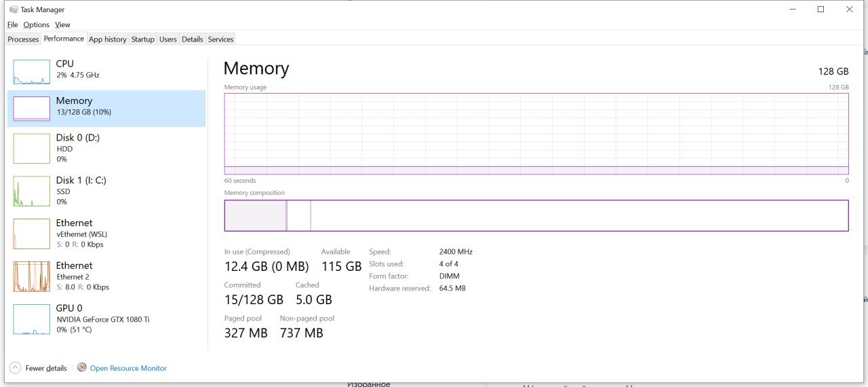
Task: Click the Task Manager title bar icon
Action: pos(14,10)
